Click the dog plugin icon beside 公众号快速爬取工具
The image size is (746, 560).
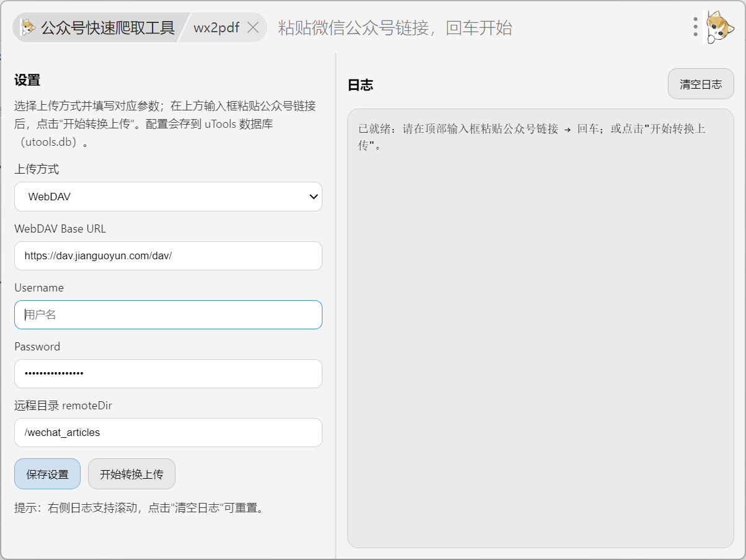[28, 27]
